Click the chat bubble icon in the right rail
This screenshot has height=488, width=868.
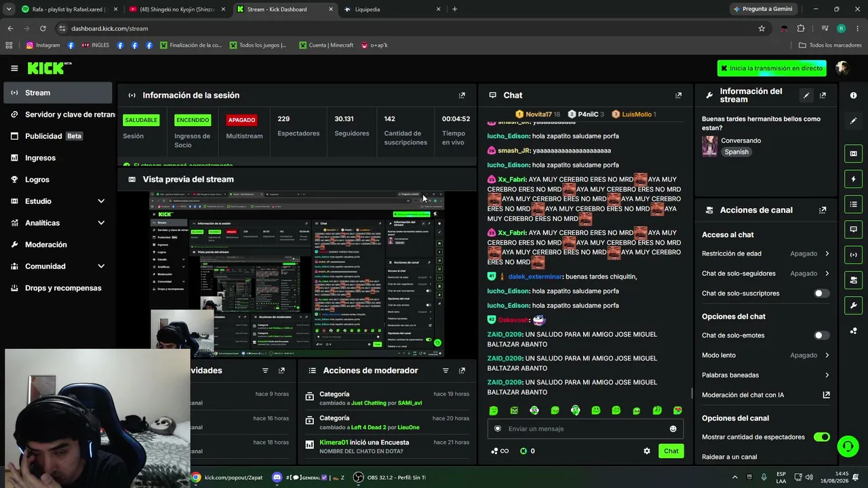coord(853,229)
